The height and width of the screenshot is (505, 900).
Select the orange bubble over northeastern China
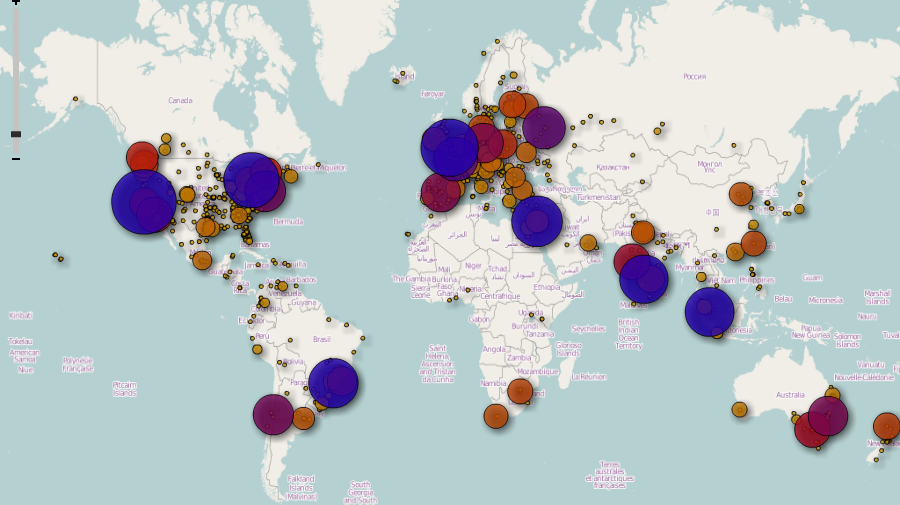[741, 194]
